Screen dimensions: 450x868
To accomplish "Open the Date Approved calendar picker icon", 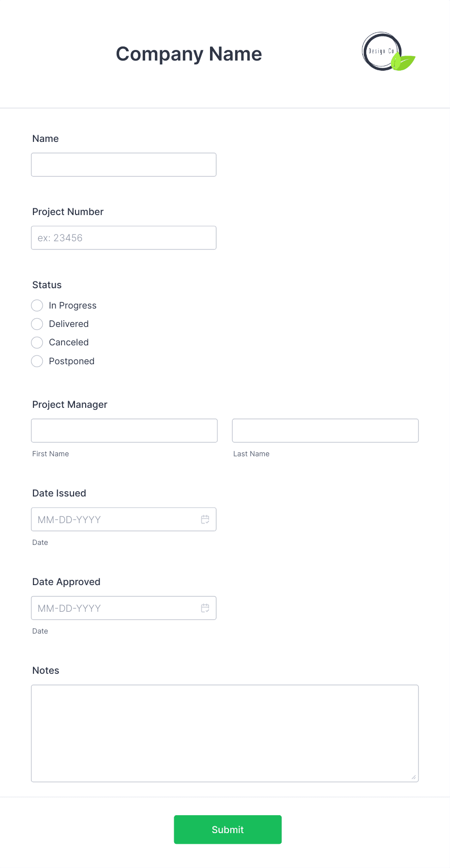I will point(205,607).
